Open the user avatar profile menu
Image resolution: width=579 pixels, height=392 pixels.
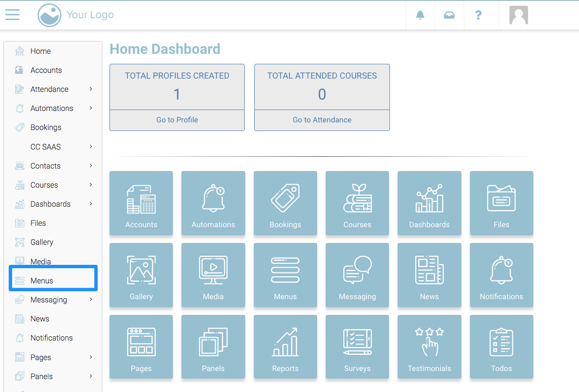[x=519, y=15]
